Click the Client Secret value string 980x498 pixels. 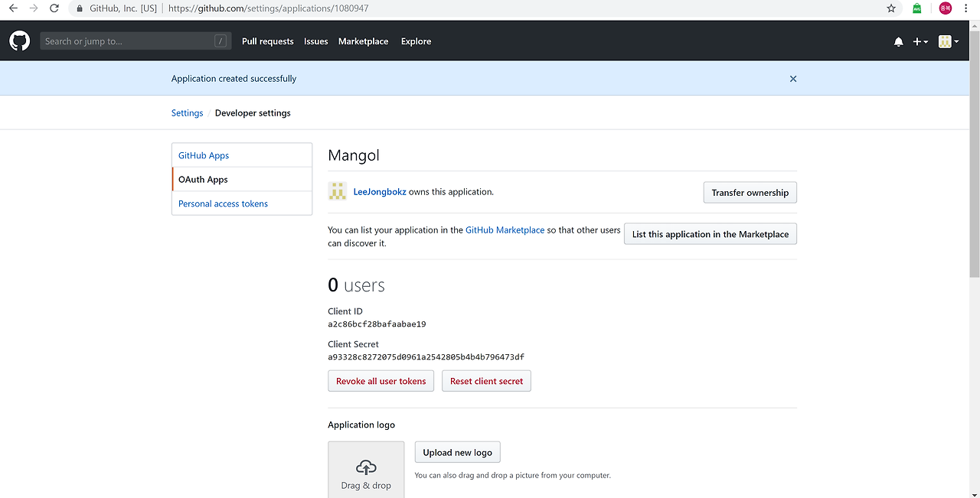426,357
